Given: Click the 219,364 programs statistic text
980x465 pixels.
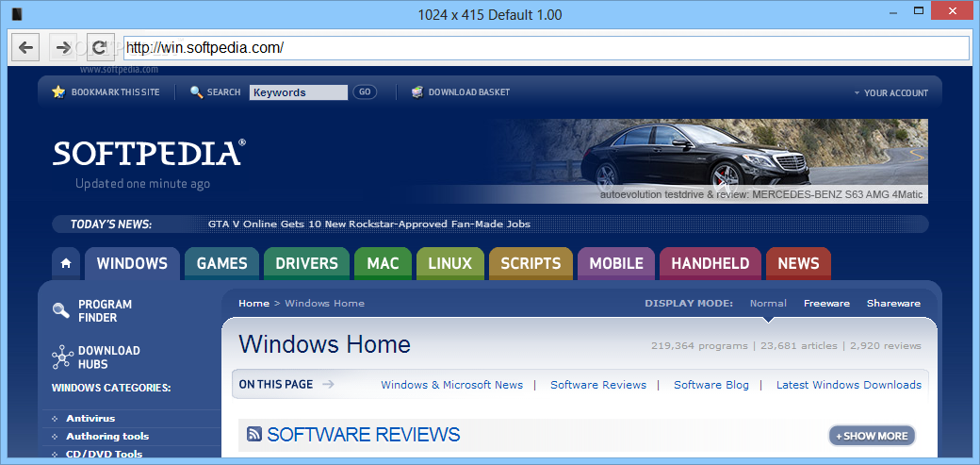Looking at the screenshot, I should (699, 345).
